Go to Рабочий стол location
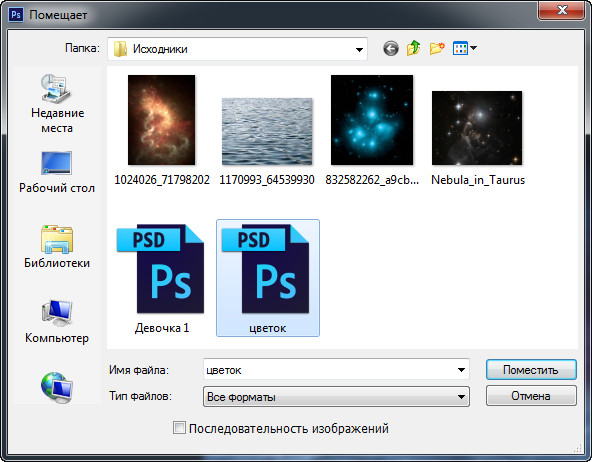Image resolution: width=592 pixels, height=462 pixels. coord(57,172)
